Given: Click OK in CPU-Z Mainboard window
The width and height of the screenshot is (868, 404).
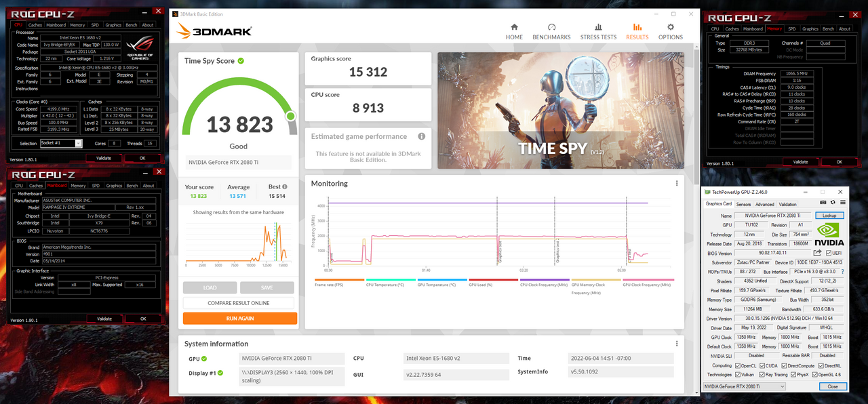Looking at the screenshot, I should [142, 319].
